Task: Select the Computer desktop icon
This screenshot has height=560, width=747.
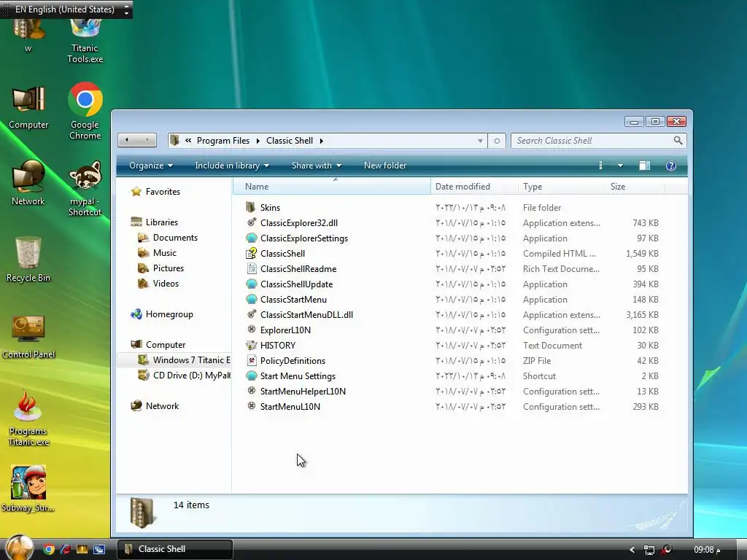Action: coord(28,101)
